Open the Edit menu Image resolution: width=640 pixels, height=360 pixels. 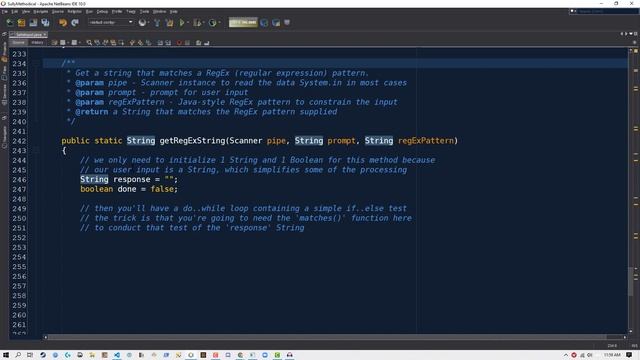(15, 11)
